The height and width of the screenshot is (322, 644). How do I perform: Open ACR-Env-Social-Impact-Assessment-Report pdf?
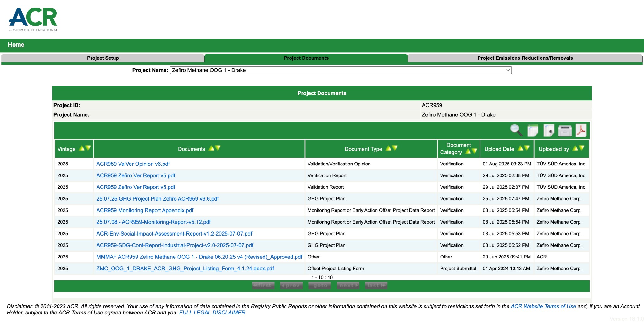pos(174,234)
